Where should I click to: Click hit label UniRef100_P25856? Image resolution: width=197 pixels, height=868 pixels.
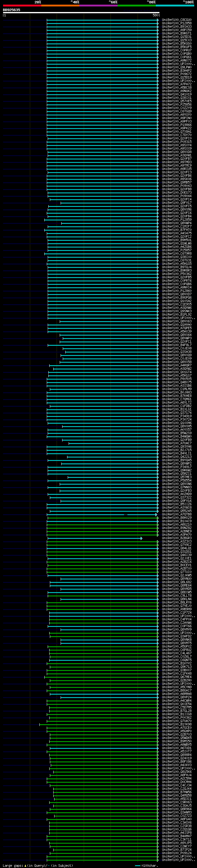[x=176, y=104]
